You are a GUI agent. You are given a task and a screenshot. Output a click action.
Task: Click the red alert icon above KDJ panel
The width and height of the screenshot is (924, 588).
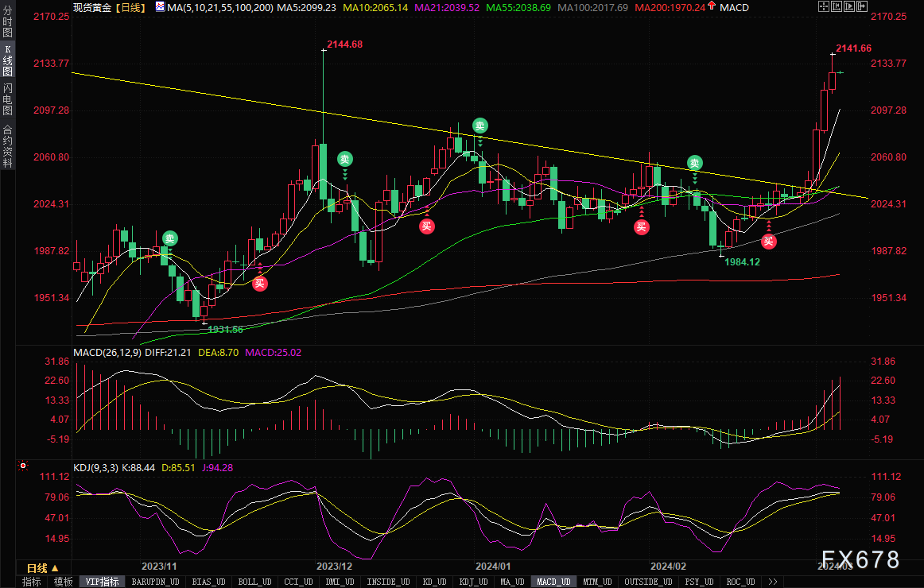coord(23,466)
